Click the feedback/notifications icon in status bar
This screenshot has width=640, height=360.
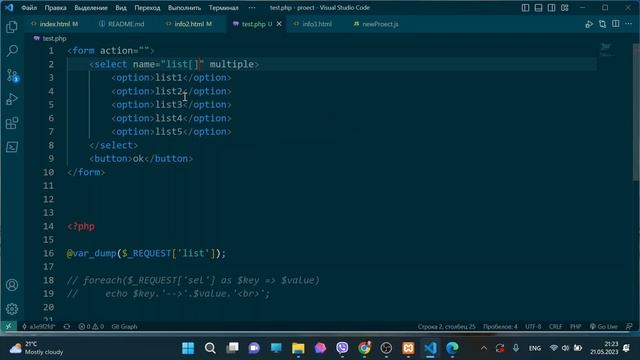629,327
